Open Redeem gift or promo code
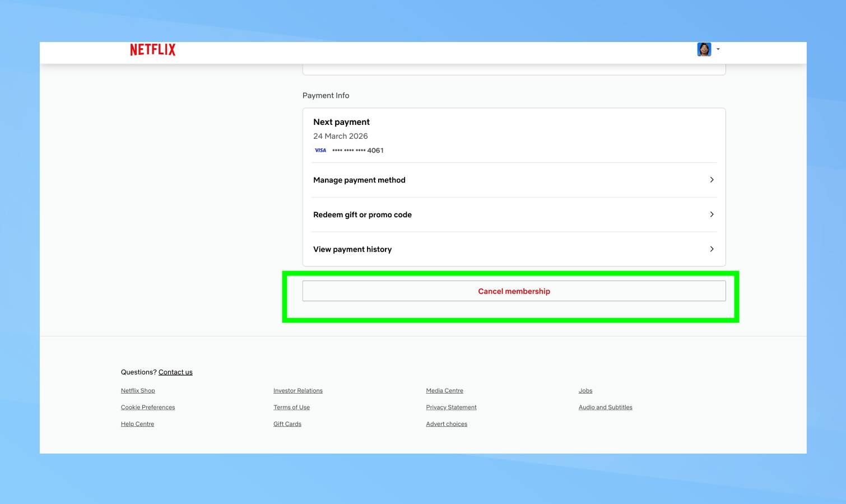 (x=362, y=214)
